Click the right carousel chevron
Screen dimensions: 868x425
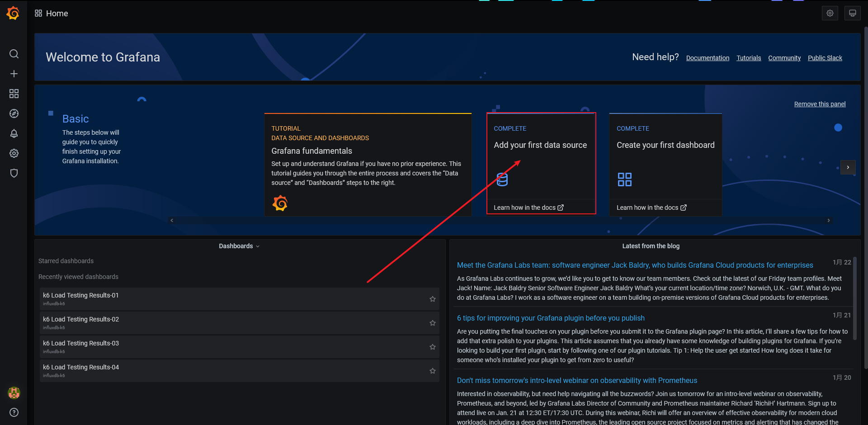point(849,167)
